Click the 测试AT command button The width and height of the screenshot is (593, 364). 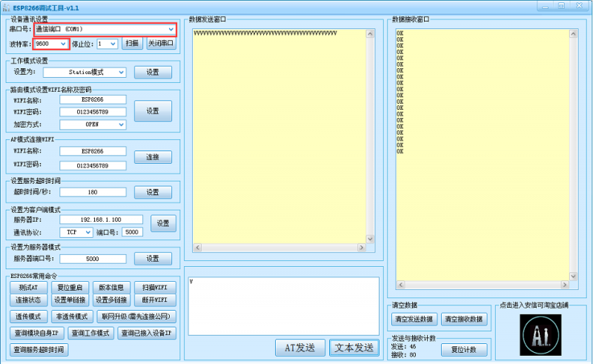(x=28, y=287)
